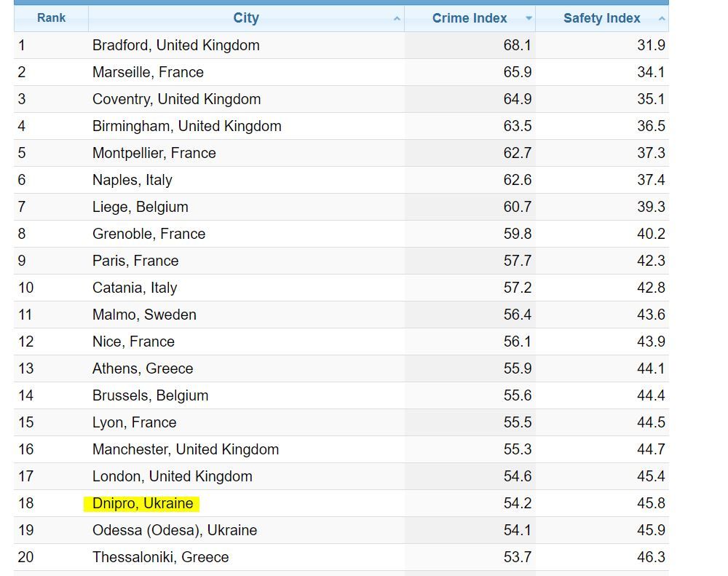The width and height of the screenshot is (728, 576).
Task: Click London, United Kingdom city cell
Action: [x=173, y=476]
